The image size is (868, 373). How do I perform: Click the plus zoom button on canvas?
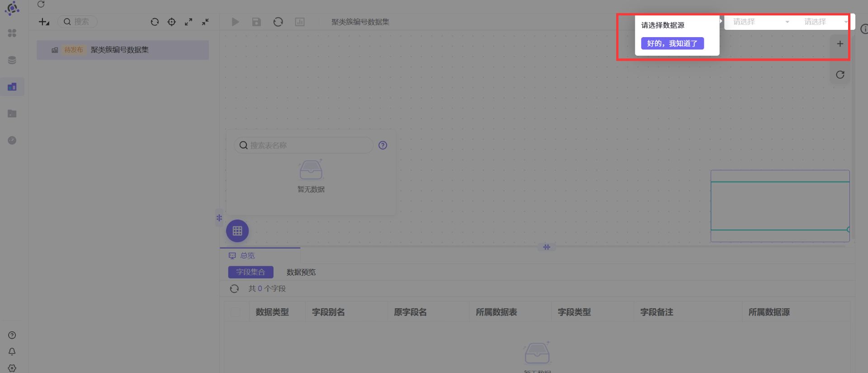coord(840,44)
